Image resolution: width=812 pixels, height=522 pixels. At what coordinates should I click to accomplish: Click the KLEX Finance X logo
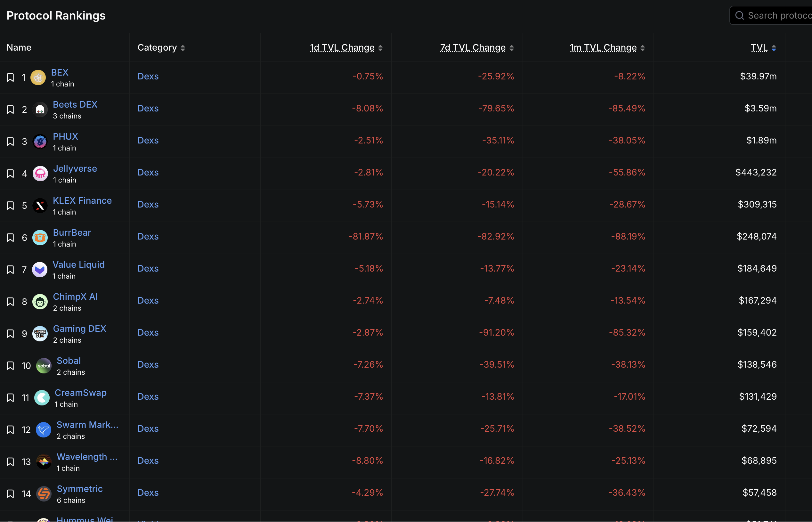40,206
